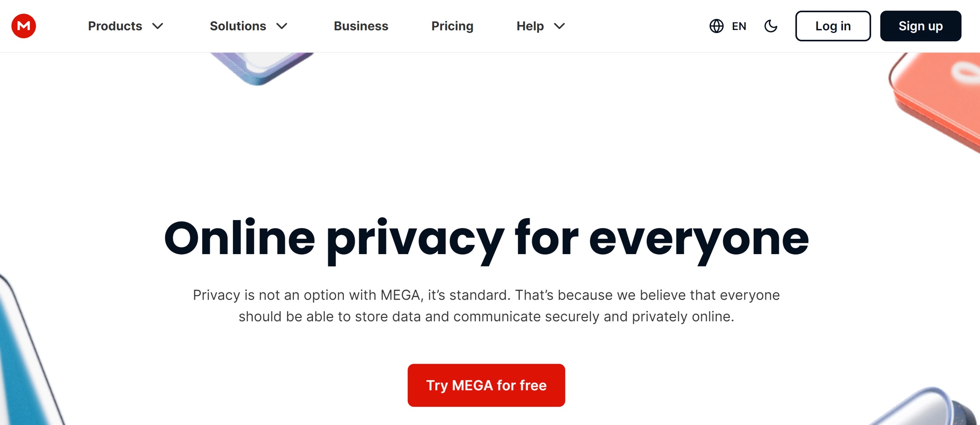Screen dimensions: 980x425
Task: Select the EN language label
Action: 739,26
